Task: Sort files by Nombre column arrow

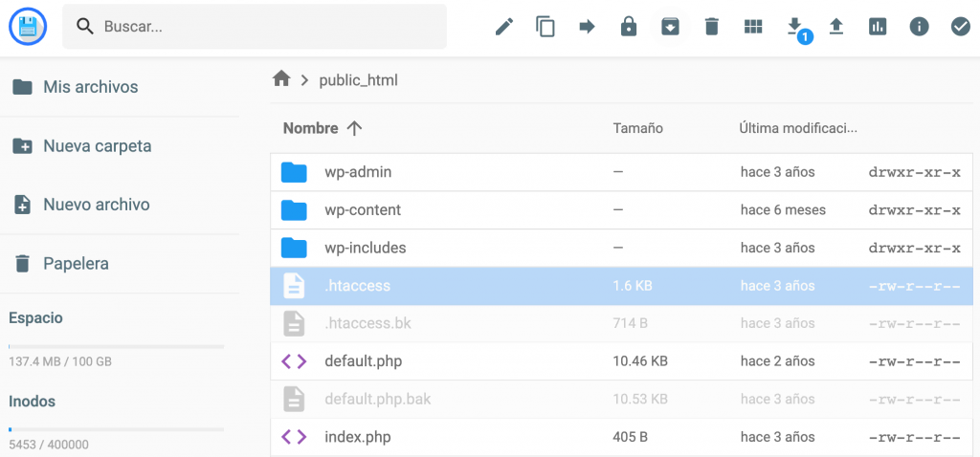Action: pos(354,128)
